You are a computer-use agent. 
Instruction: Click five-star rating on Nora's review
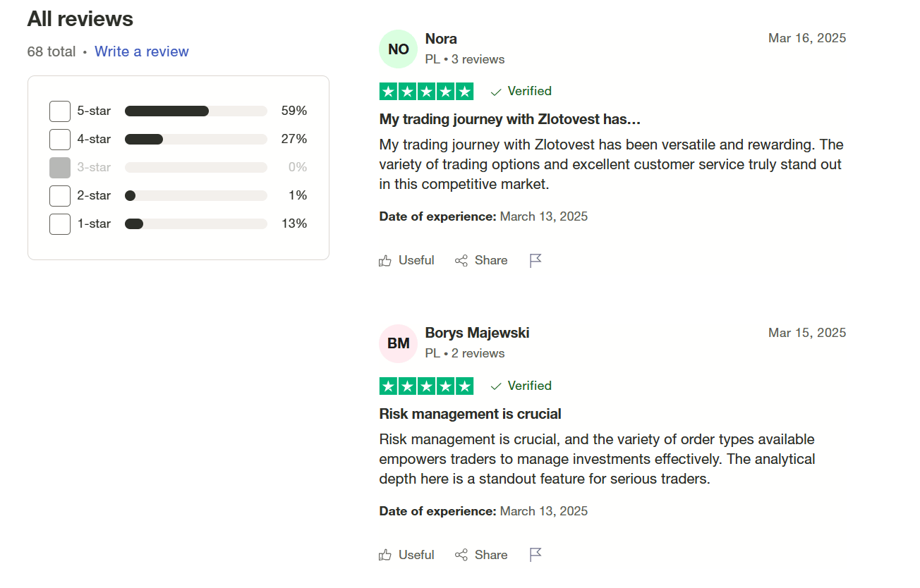(x=427, y=92)
